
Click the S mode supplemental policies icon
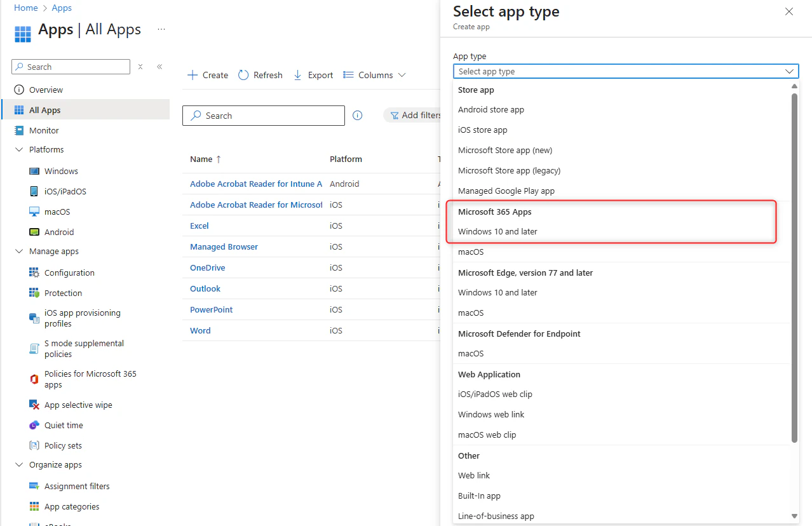(x=34, y=348)
